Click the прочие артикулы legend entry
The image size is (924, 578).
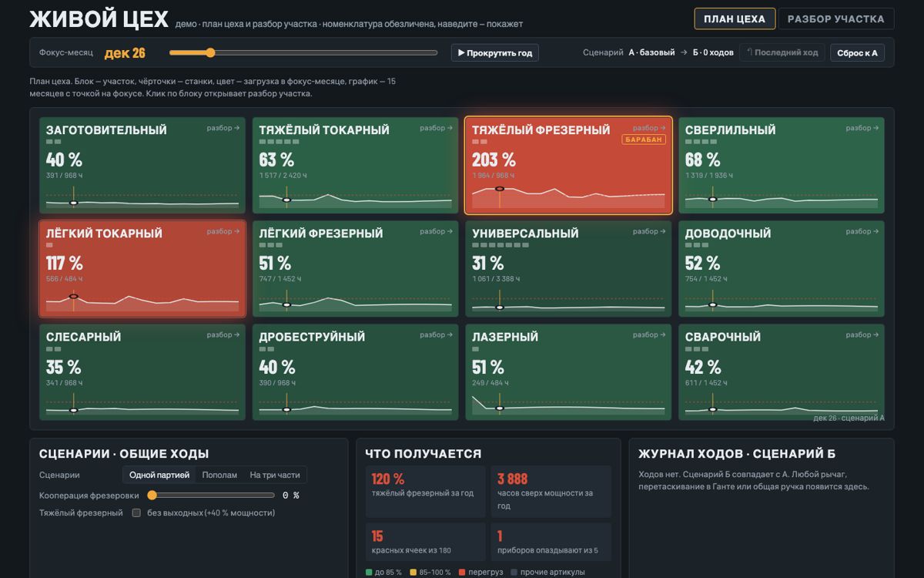(547, 573)
